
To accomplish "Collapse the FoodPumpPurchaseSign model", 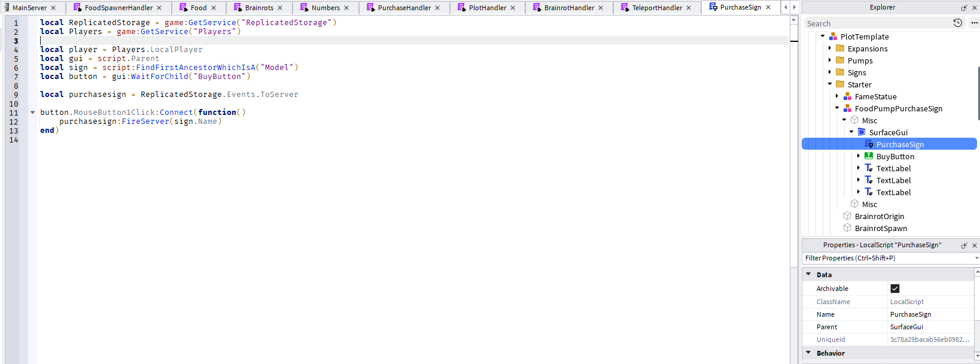I will coord(837,108).
